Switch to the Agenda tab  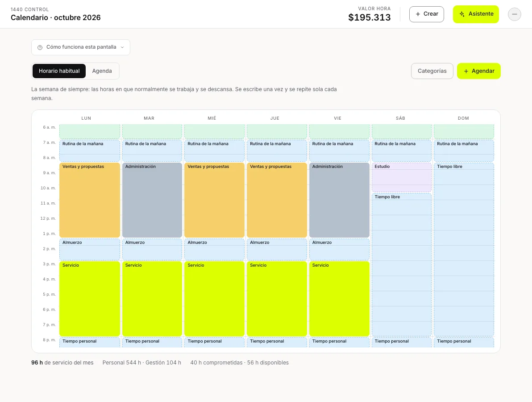pyautogui.click(x=102, y=71)
